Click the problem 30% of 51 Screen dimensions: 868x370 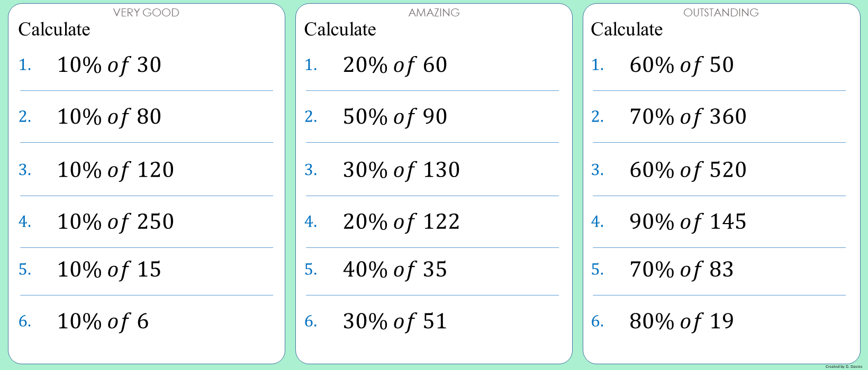(395, 321)
